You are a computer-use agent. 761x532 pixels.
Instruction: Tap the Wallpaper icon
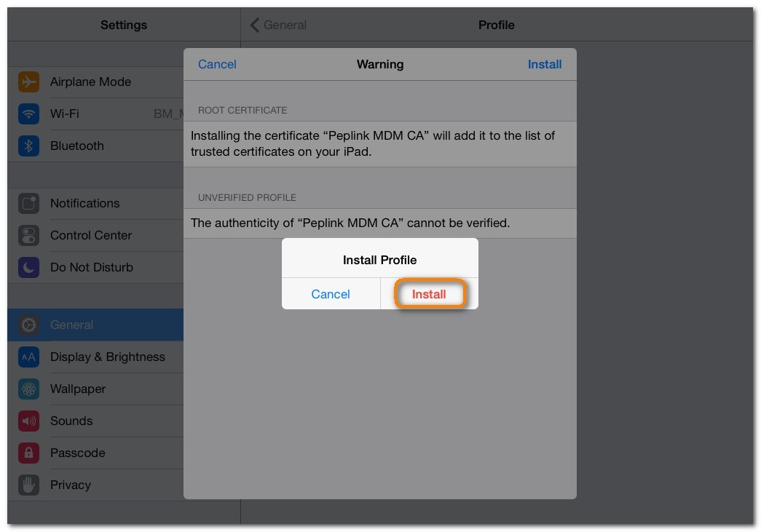click(x=28, y=389)
